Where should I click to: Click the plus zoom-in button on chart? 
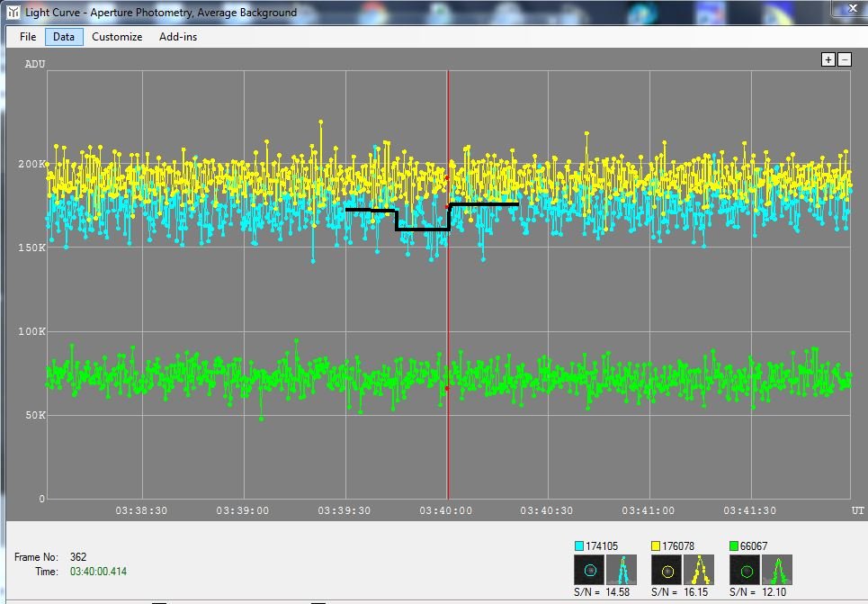pyautogui.click(x=828, y=59)
